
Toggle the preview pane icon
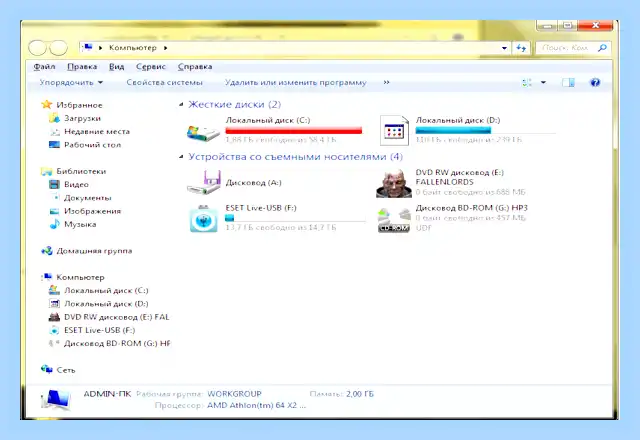(568, 82)
